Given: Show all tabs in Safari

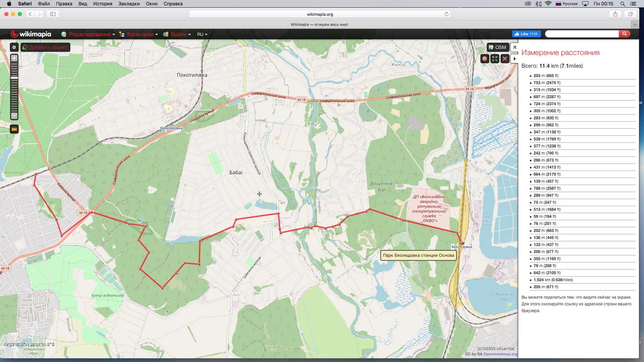Looking at the screenshot, I should pos(630,14).
